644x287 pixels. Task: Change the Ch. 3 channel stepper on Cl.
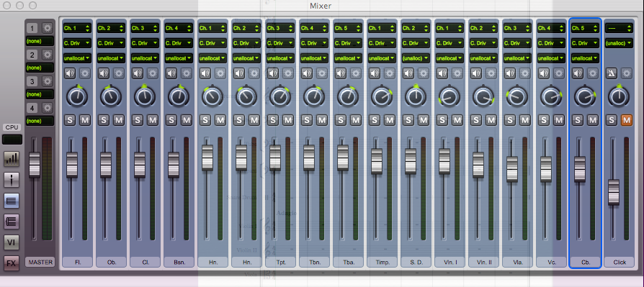click(145, 28)
